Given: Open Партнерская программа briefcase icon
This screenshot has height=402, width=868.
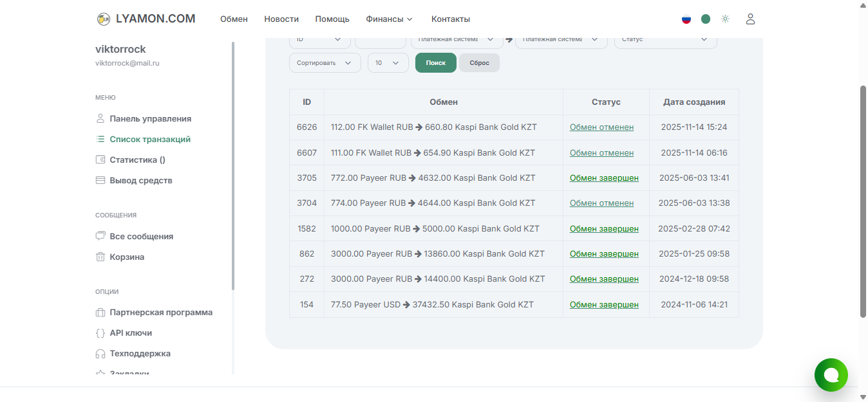Looking at the screenshot, I should pyautogui.click(x=100, y=313).
